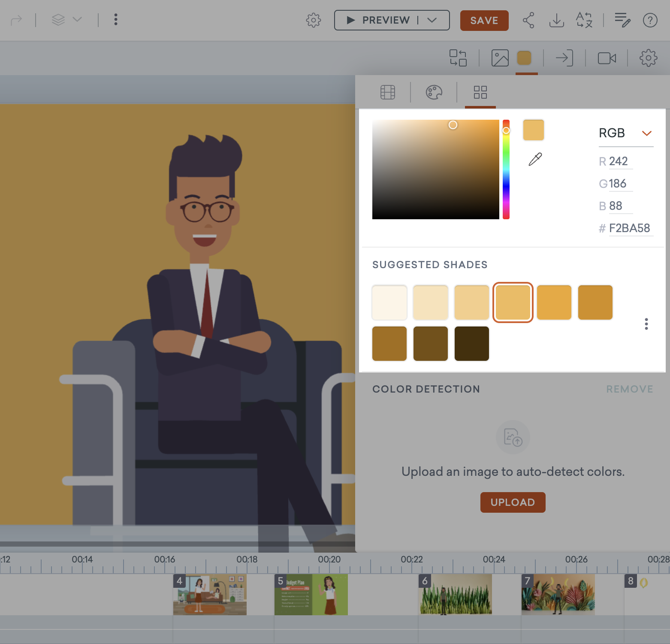This screenshot has width=670, height=644.
Task: Open the RGB color mode dropdown
Action: click(625, 133)
